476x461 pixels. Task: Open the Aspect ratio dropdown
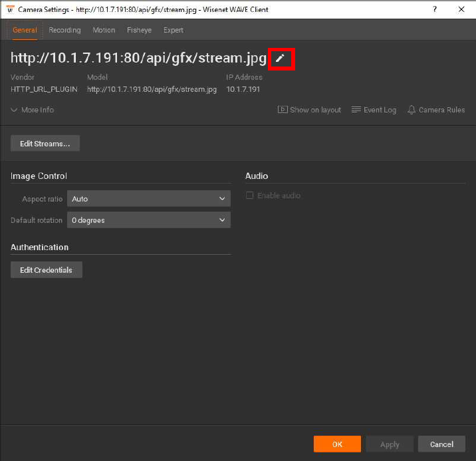[x=148, y=199]
